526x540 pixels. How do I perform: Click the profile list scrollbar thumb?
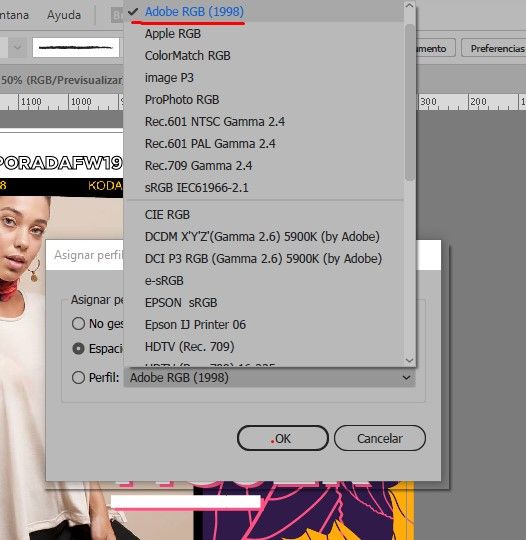point(410,102)
